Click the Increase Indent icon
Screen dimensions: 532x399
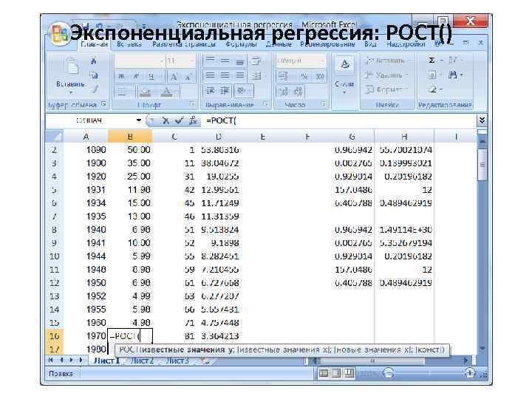coord(225,91)
